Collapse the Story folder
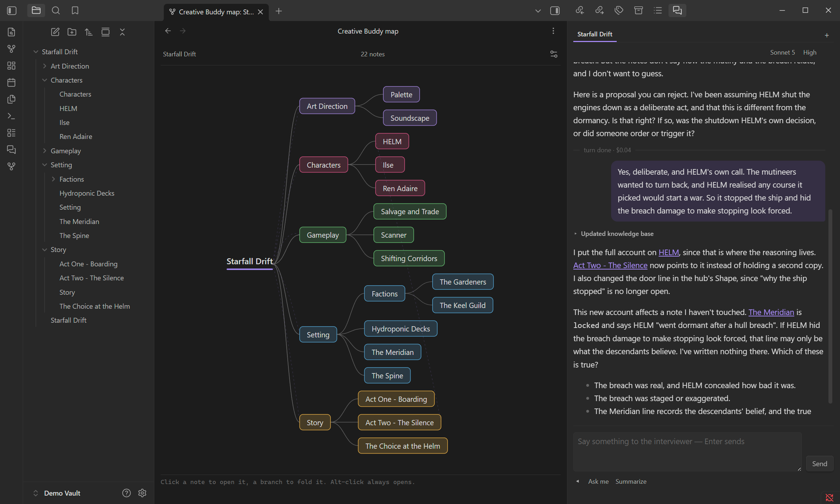840x504 pixels. point(44,250)
